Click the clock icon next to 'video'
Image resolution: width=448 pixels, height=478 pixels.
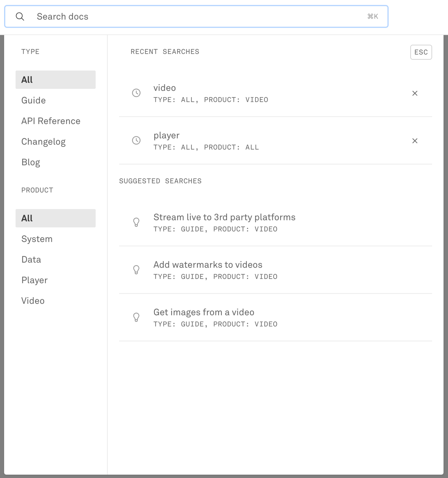point(136,93)
